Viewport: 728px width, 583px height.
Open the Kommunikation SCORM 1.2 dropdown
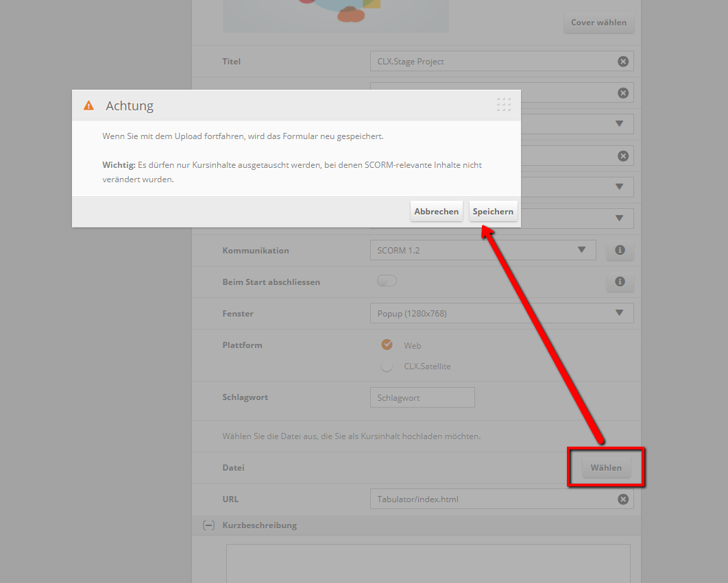tap(483, 251)
